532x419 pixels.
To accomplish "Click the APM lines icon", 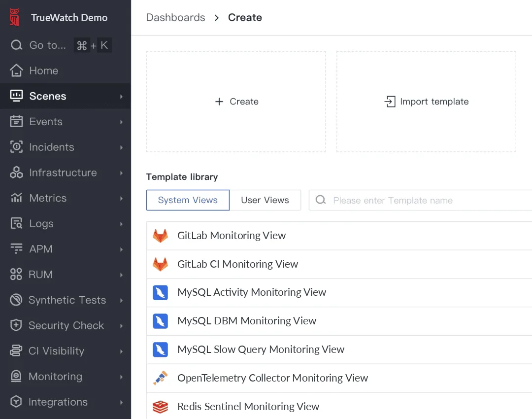I will (x=16, y=248).
